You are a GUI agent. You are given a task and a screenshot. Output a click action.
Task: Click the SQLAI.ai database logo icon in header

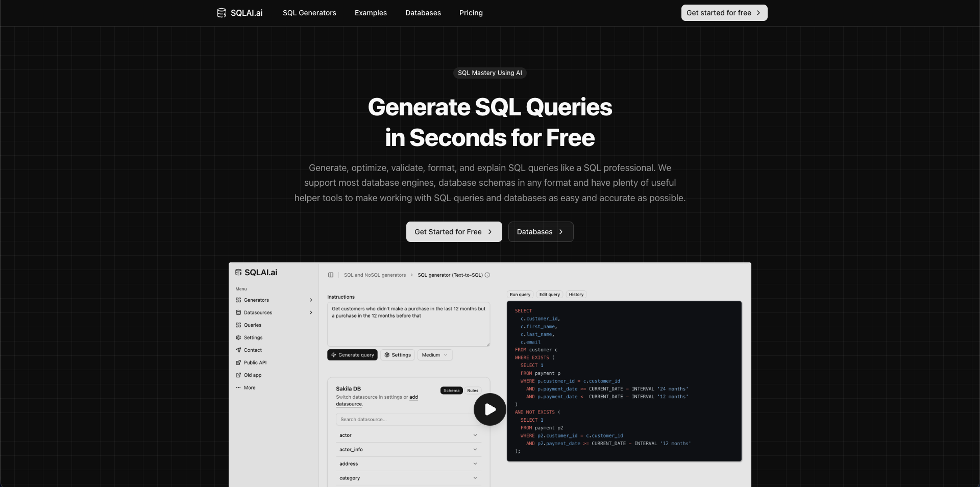222,13
